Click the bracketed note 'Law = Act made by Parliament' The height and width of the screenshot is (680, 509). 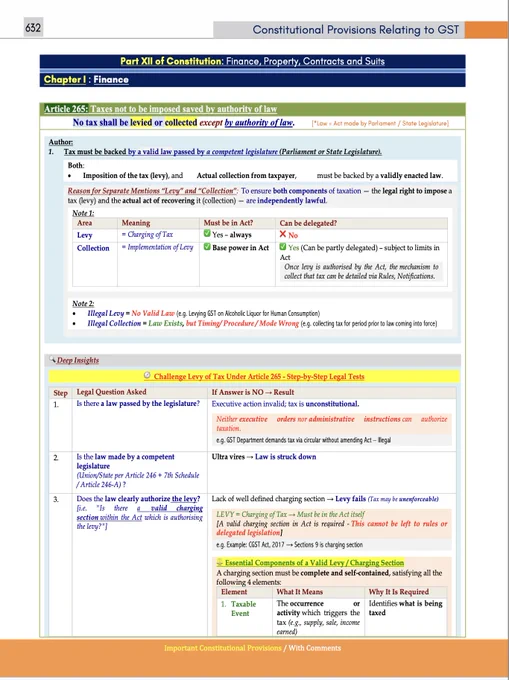(380, 124)
